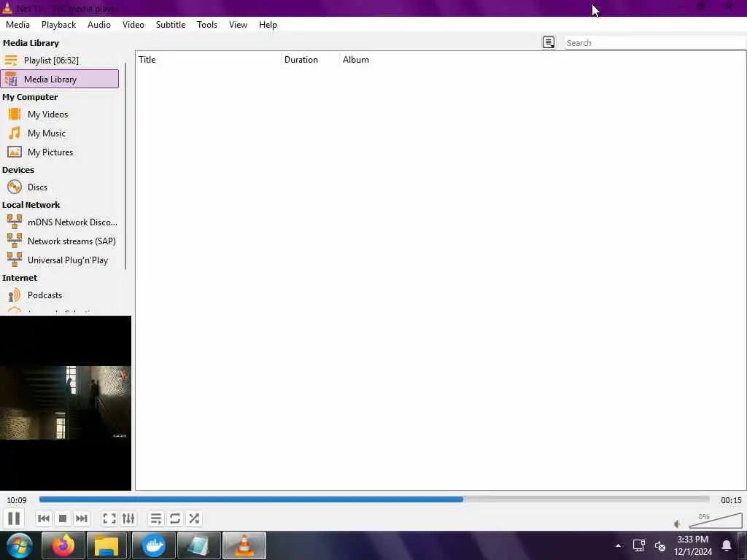This screenshot has width=747, height=560.
Task: Toggle the remaining time label 00:15
Action: click(731, 500)
